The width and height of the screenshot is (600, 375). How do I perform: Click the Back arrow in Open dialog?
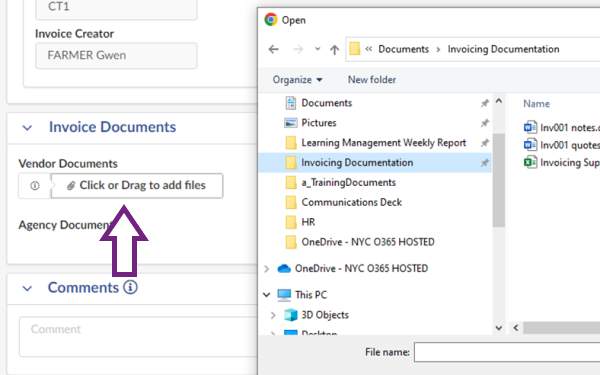tap(274, 49)
